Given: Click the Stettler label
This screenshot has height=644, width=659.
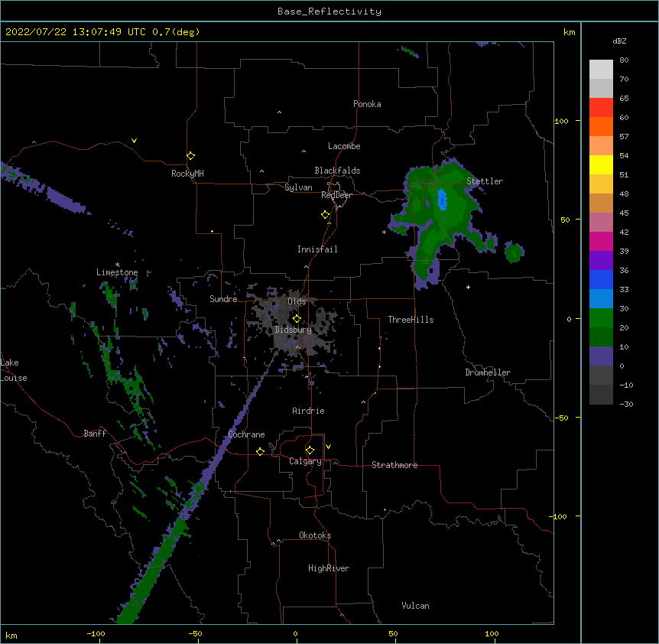Looking at the screenshot, I should (x=485, y=181).
